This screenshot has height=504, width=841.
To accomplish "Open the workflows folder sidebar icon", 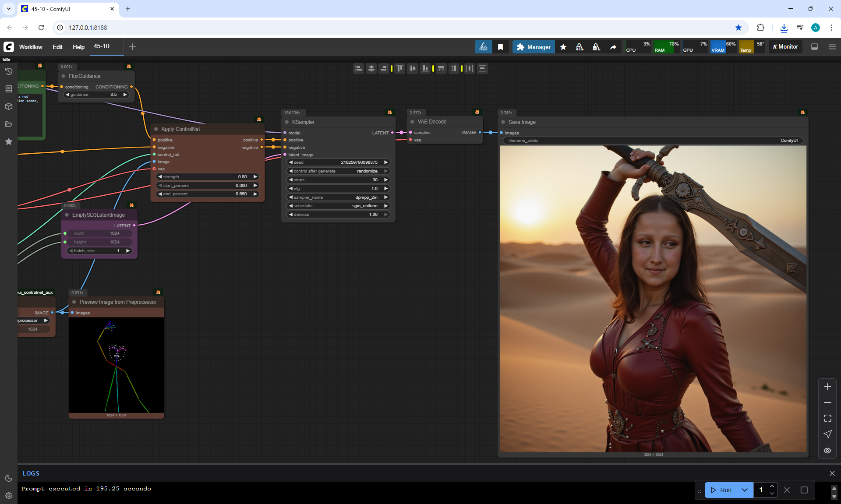I will tap(8, 124).
